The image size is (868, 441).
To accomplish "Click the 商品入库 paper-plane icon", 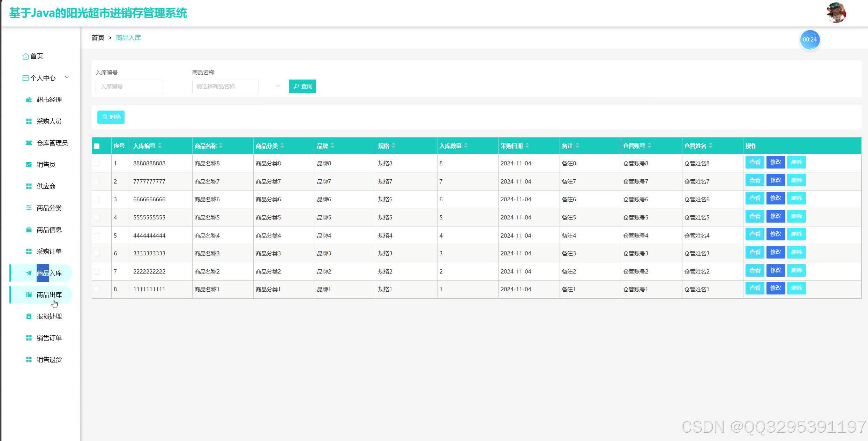I will pyautogui.click(x=29, y=273).
